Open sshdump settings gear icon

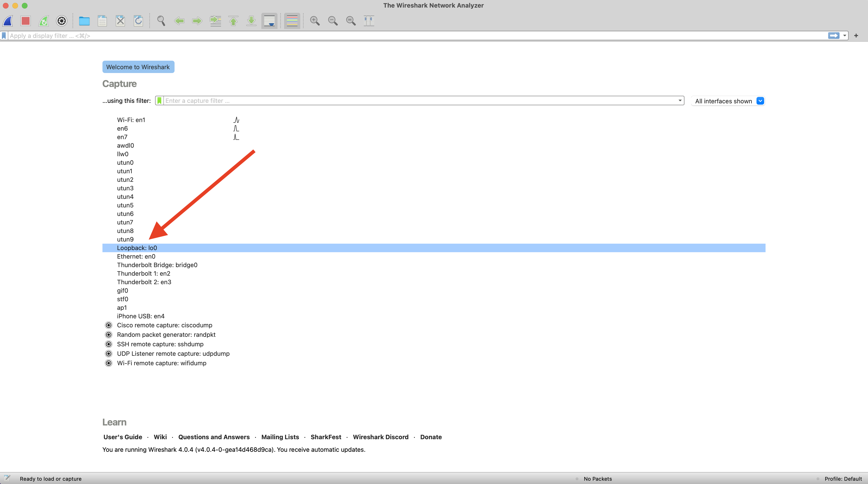[x=109, y=344]
